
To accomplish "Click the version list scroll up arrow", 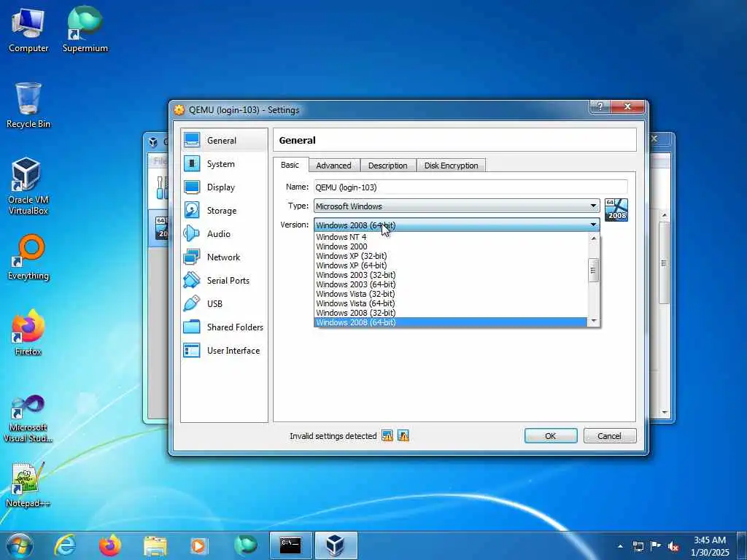I will pos(594,238).
